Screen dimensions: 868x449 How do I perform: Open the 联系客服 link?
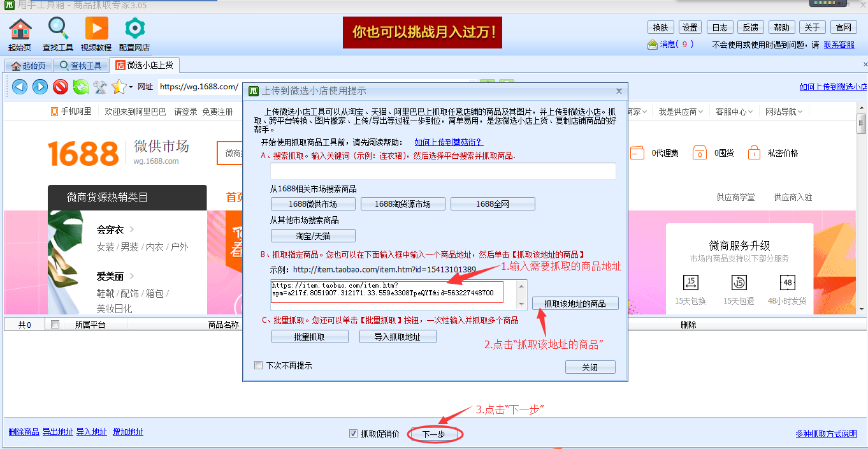tap(839, 45)
